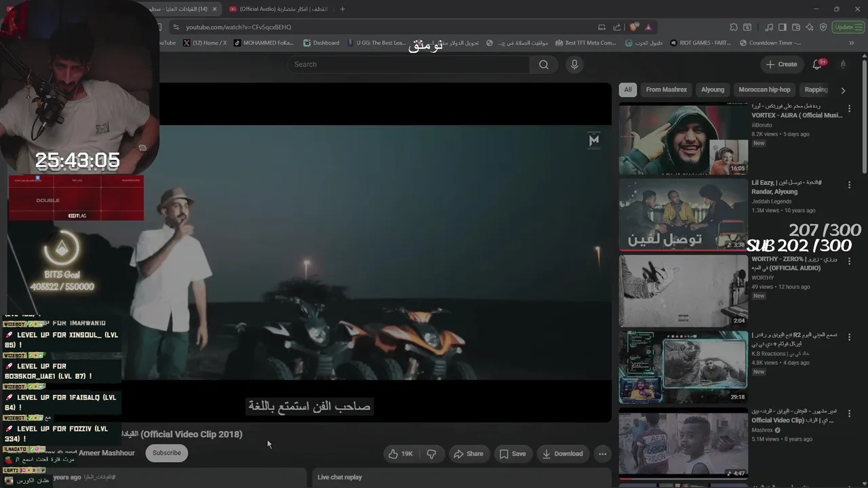Click the address bar URL
Viewport: 868px width, 488px height.
[239, 27]
